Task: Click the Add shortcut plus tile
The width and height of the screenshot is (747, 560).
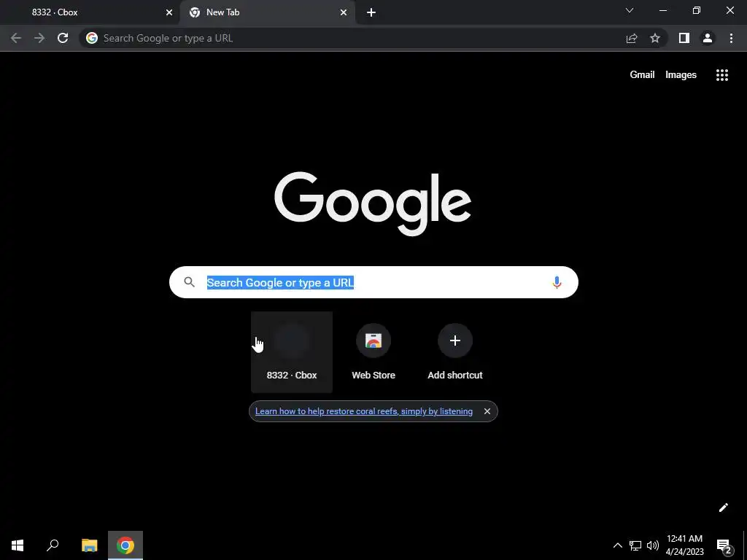Action: coord(455,352)
